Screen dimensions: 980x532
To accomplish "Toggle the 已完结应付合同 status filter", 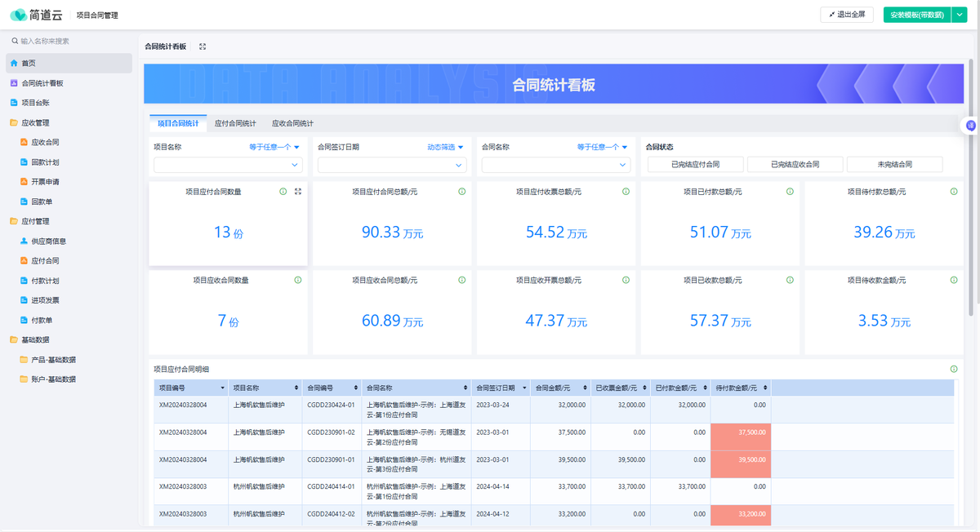I will pos(695,164).
